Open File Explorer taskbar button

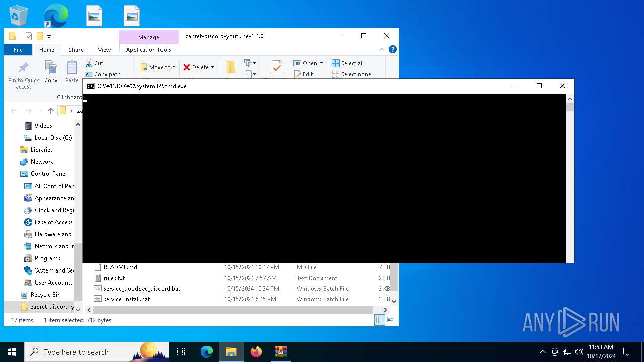coord(231,352)
